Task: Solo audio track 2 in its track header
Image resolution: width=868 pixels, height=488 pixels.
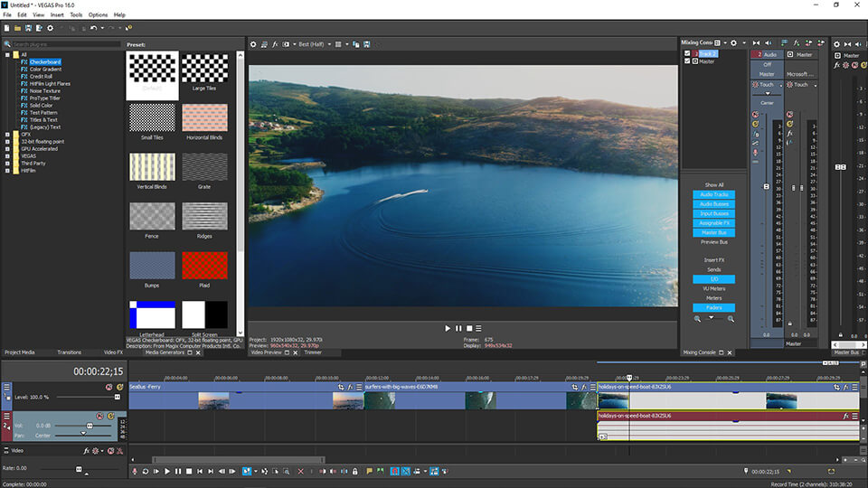Action: tap(110, 416)
